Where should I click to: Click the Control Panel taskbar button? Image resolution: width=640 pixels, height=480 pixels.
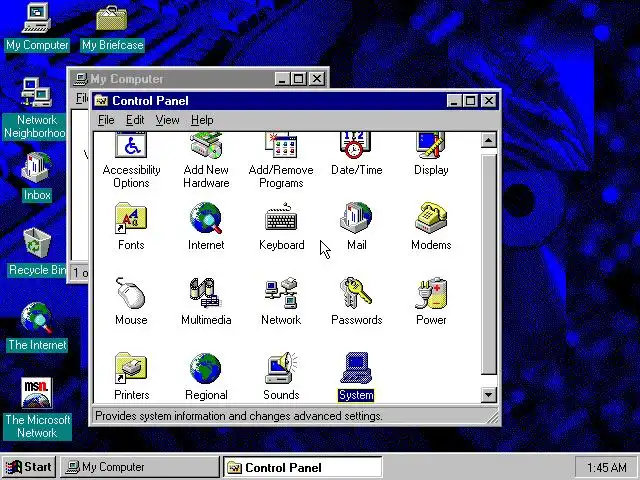tap(302, 467)
